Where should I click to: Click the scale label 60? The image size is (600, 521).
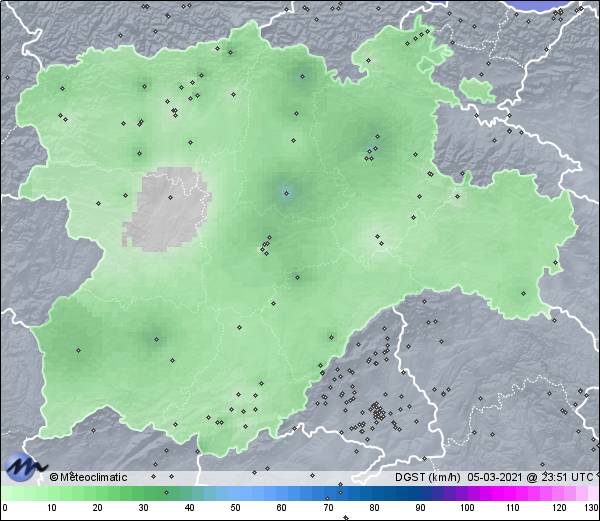point(282,508)
